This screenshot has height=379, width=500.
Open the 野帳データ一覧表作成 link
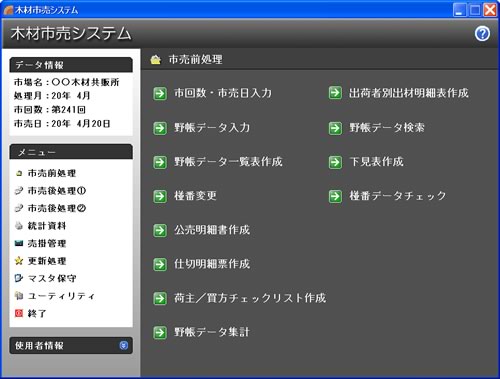[x=228, y=162]
